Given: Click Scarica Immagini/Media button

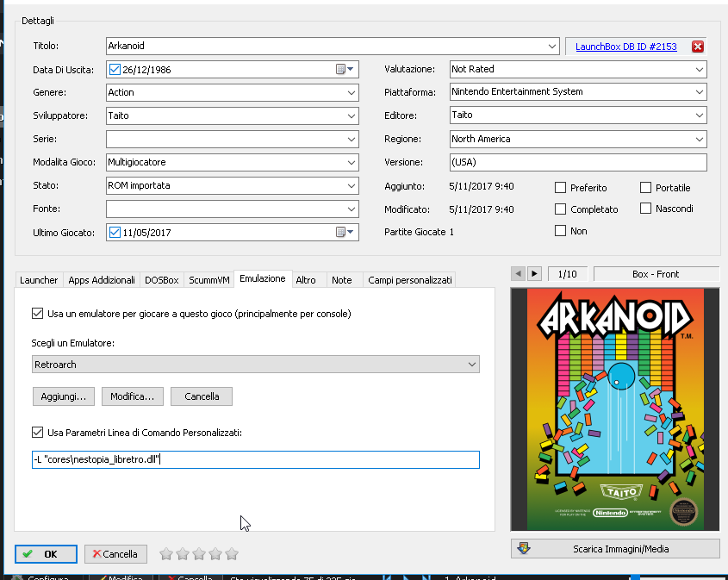Looking at the screenshot, I should click(615, 549).
